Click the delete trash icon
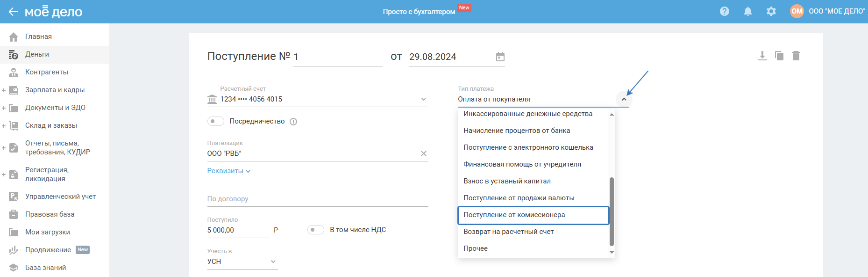Screen dimensions: 868x277 (x=796, y=56)
